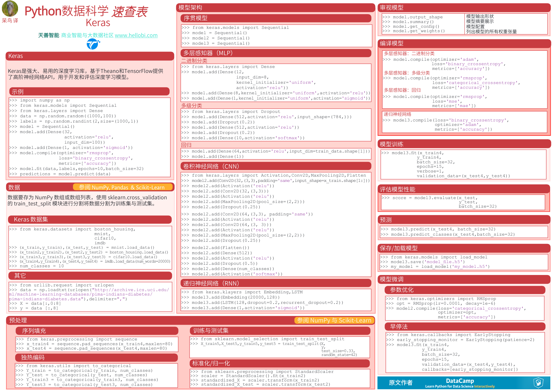Open the www.hellobi.com link

pos(136,35)
